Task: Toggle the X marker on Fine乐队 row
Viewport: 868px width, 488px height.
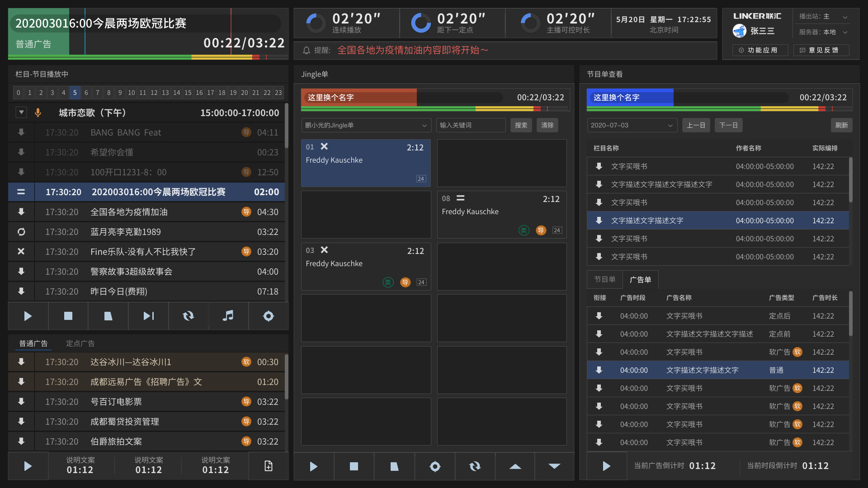Action: click(x=21, y=252)
